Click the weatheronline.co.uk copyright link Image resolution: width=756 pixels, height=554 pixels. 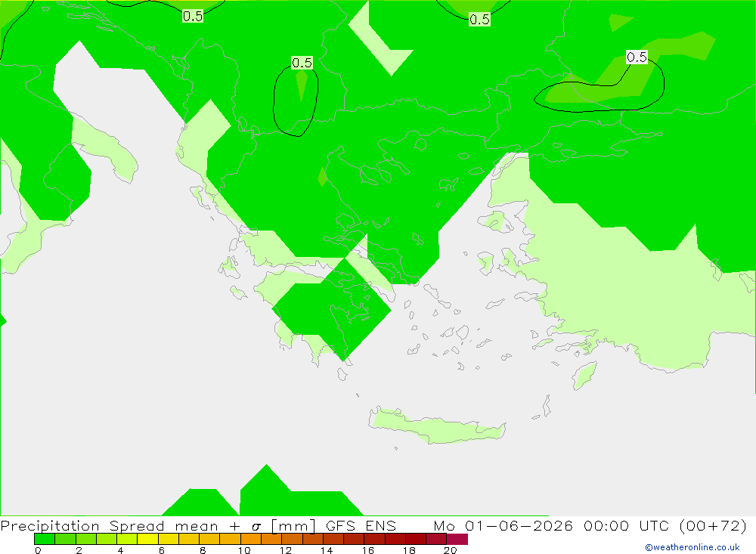(x=692, y=547)
